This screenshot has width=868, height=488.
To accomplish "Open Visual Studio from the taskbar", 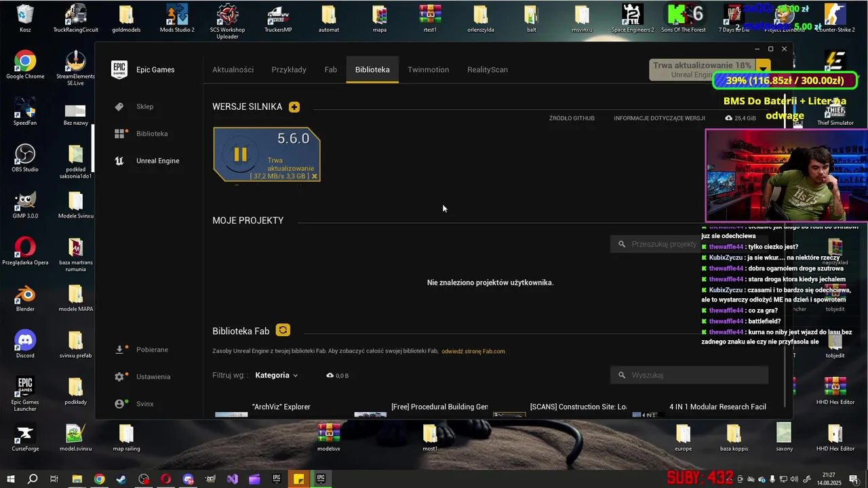I will pyautogui.click(x=233, y=479).
